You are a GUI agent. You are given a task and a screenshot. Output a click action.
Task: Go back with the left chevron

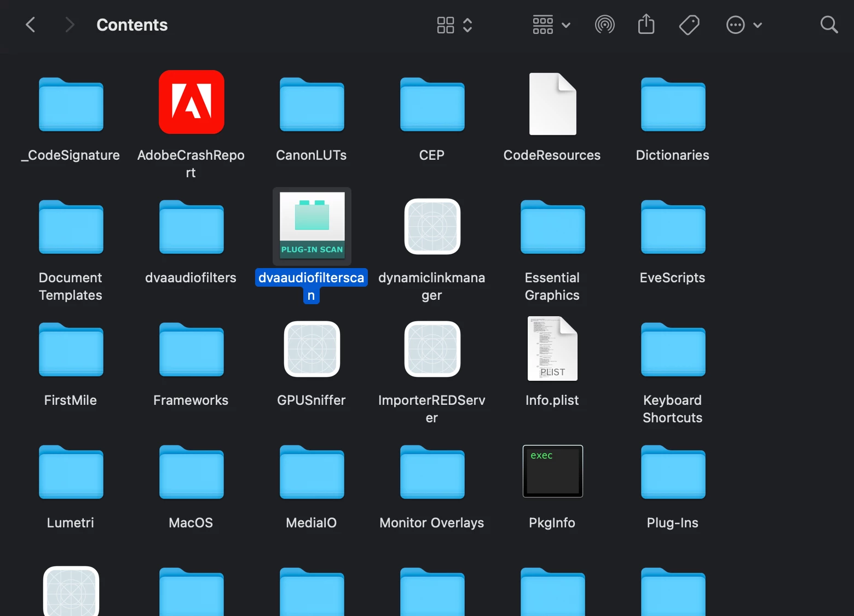[31, 25]
